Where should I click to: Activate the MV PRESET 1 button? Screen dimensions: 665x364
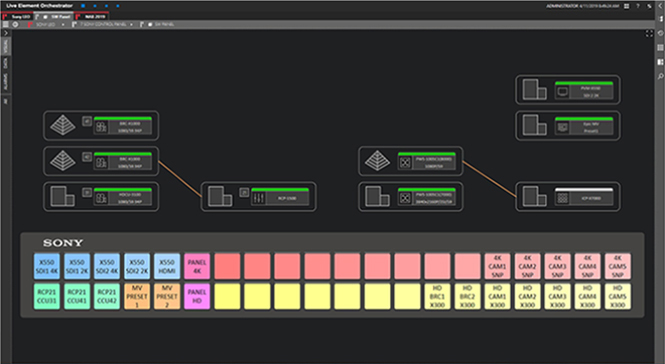(x=137, y=296)
